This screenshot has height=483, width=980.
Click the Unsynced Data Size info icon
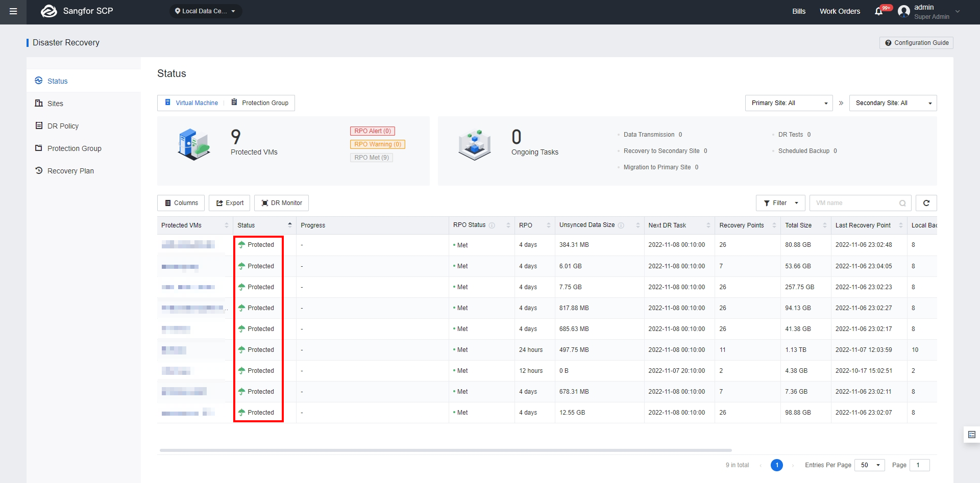pyautogui.click(x=621, y=225)
